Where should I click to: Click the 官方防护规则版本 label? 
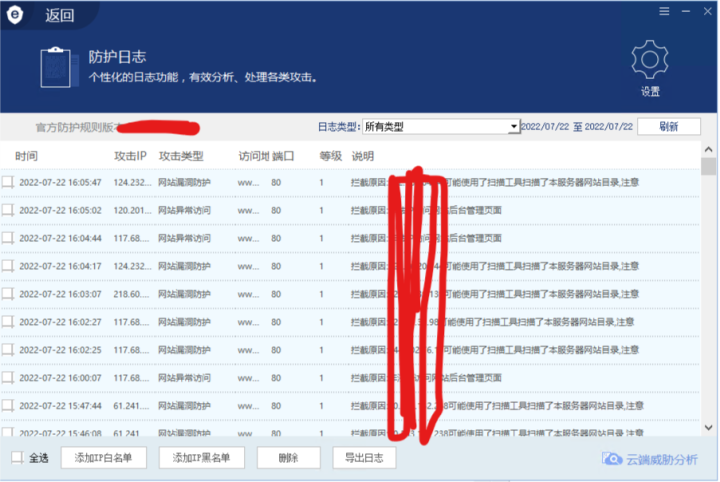78,128
